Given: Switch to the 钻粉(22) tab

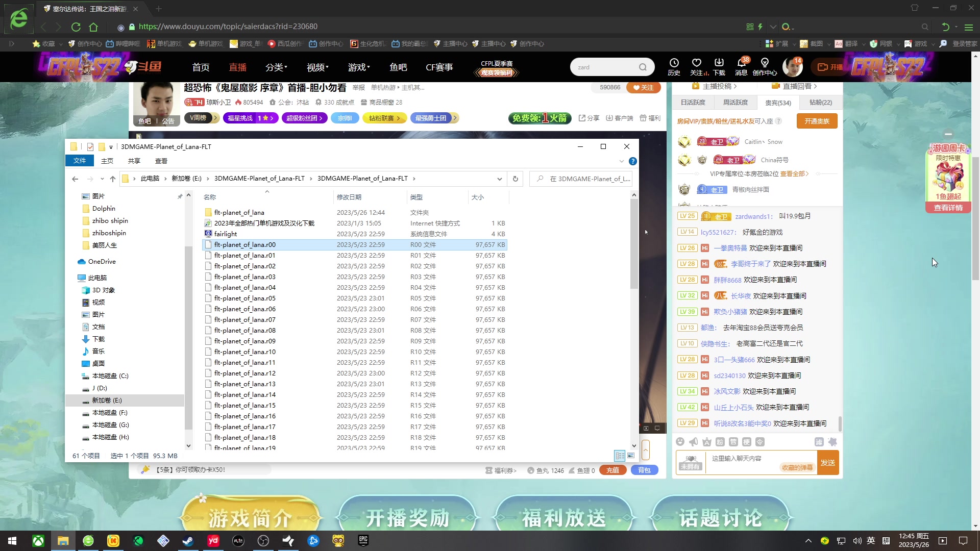Looking at the screenshot, I should pos(821,102).
